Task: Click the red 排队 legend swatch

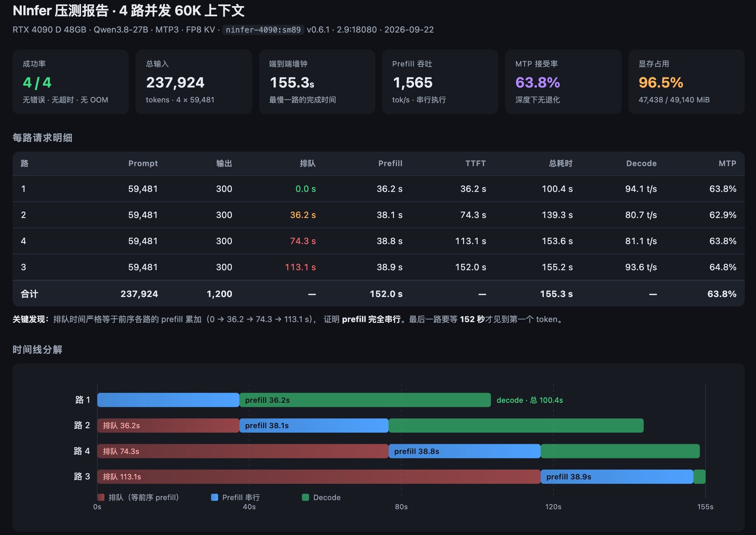Action: [x=101, y=497]
